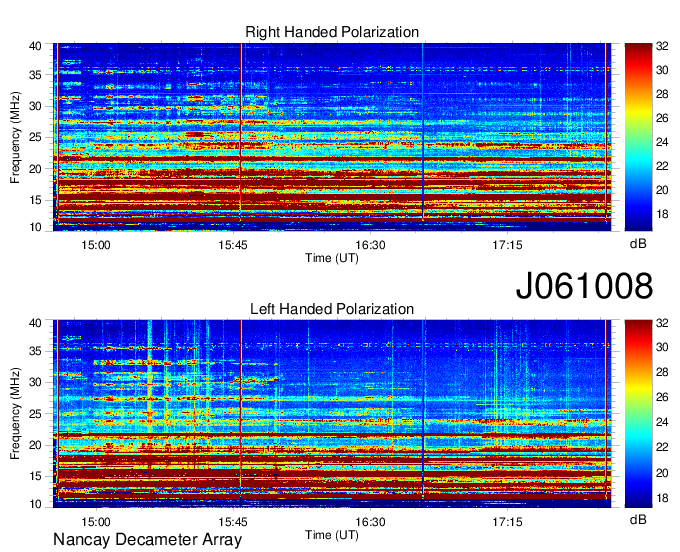
Task: Click the 15:00 time tick of bottom plot
Action: click(x=96, y=522)
